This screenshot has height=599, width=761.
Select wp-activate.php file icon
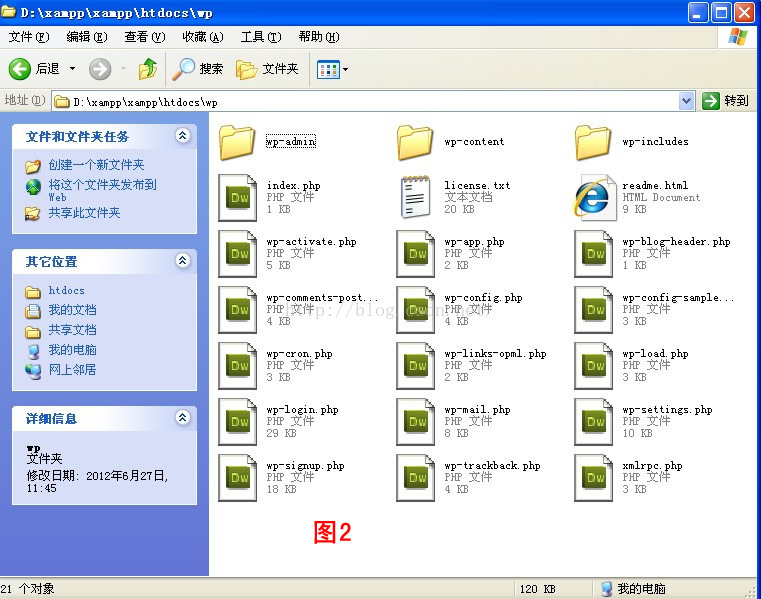click(237, 254)
